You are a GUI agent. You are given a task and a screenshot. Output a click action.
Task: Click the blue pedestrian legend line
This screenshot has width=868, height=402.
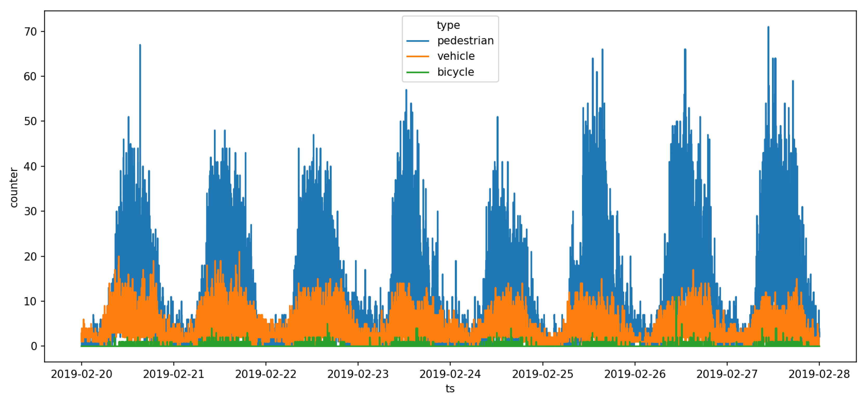click(417, 41)
